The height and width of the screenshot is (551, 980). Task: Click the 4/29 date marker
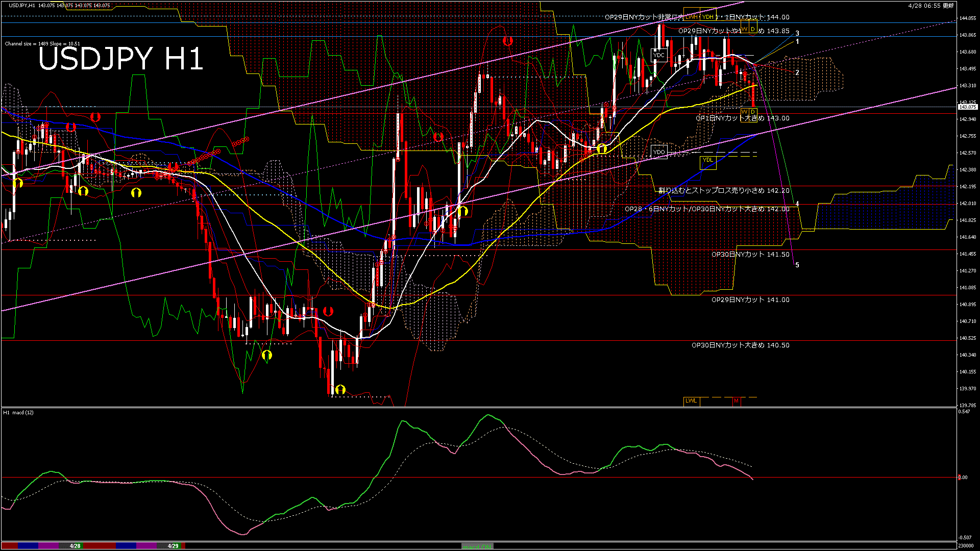click(x=173, y=546)
